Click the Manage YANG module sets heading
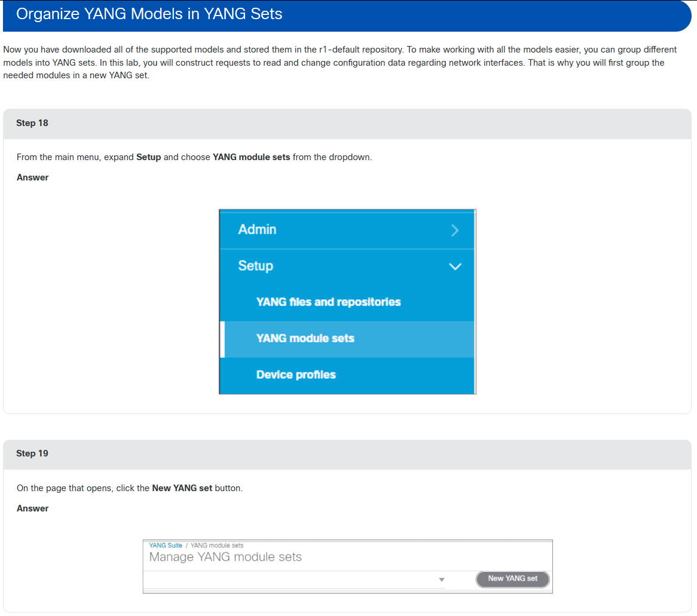Screen dimensions: 697x616 point(225,557)
